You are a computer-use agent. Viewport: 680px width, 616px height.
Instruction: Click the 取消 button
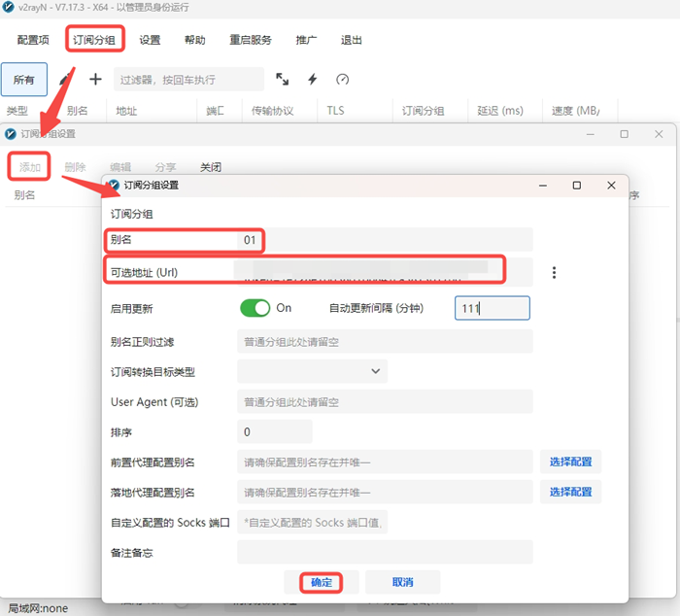tap(403, 582)
